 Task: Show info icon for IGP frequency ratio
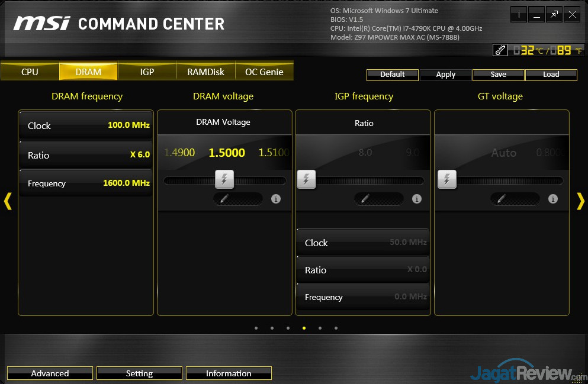[x=416, y=199]
